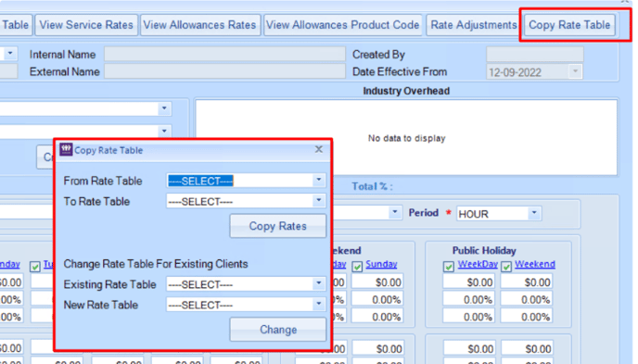
Task: Toggle the Public Holiday Weekend checkbox
Action: [506, 267]
